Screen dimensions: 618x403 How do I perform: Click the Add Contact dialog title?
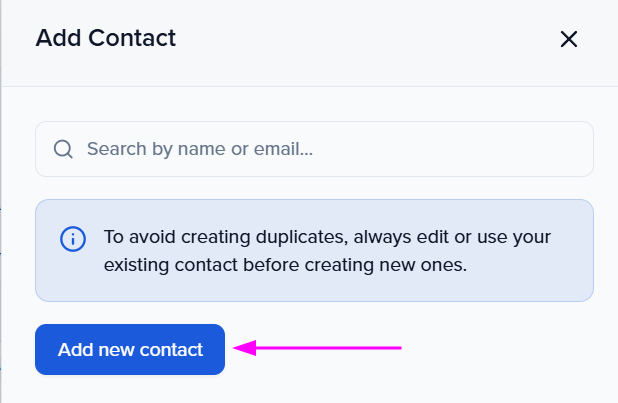tap(105, 39)
